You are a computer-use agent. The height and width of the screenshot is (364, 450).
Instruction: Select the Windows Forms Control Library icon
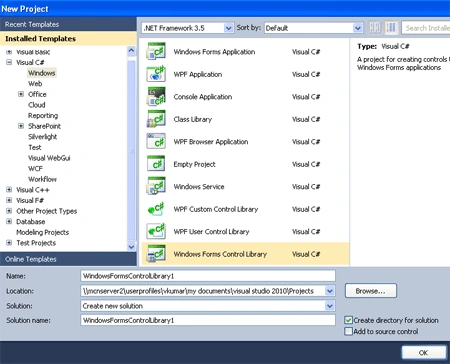(156, 254)
